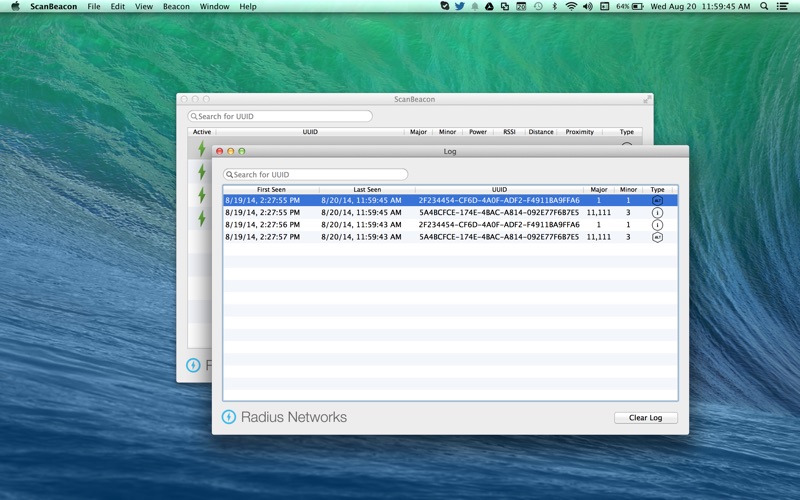Open the Time Machine menu bar icon
Viewport: 800px width, 500px height.
click(x=538, y=7)
